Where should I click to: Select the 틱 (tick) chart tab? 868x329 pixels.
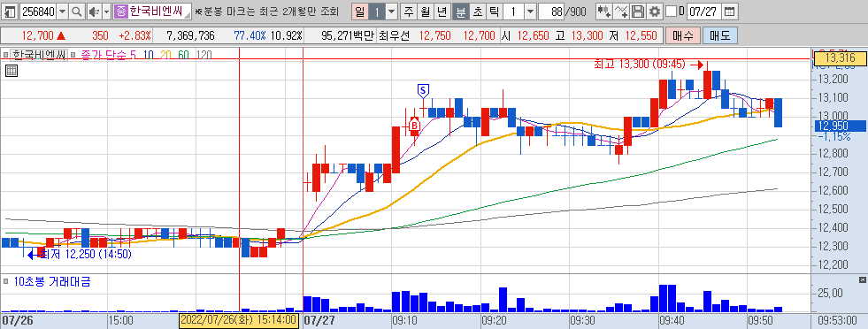click(494, 11)
